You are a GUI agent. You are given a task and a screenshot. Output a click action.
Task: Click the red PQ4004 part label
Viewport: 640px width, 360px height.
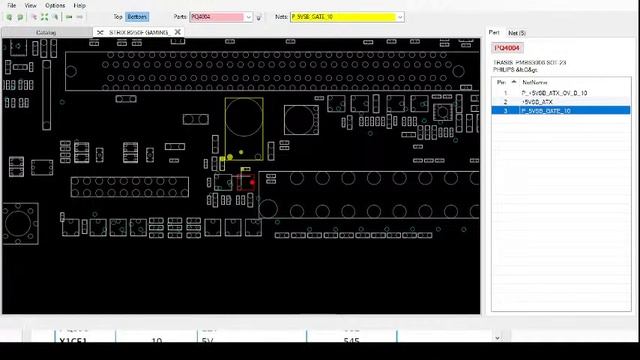(507, 48)
